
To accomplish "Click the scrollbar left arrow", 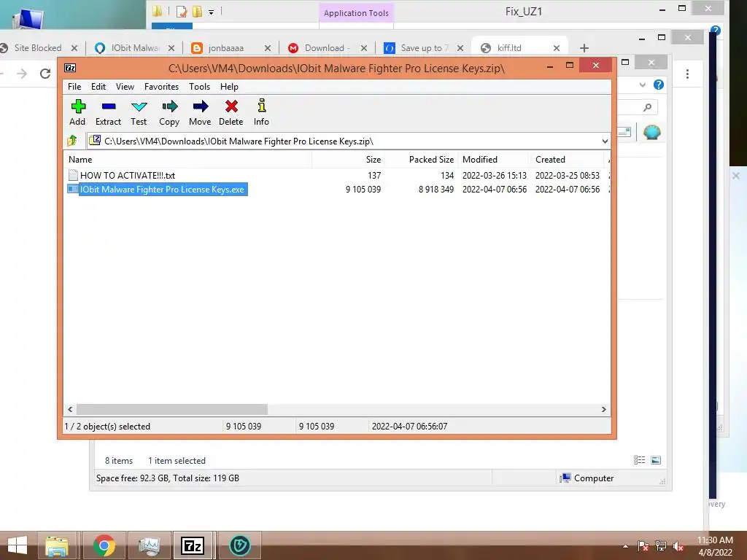I will click(70, 410).
